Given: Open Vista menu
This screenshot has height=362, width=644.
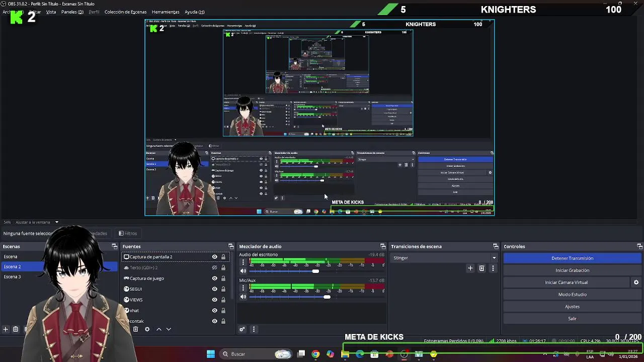Looking at the screenshot, I should point(51,12).
